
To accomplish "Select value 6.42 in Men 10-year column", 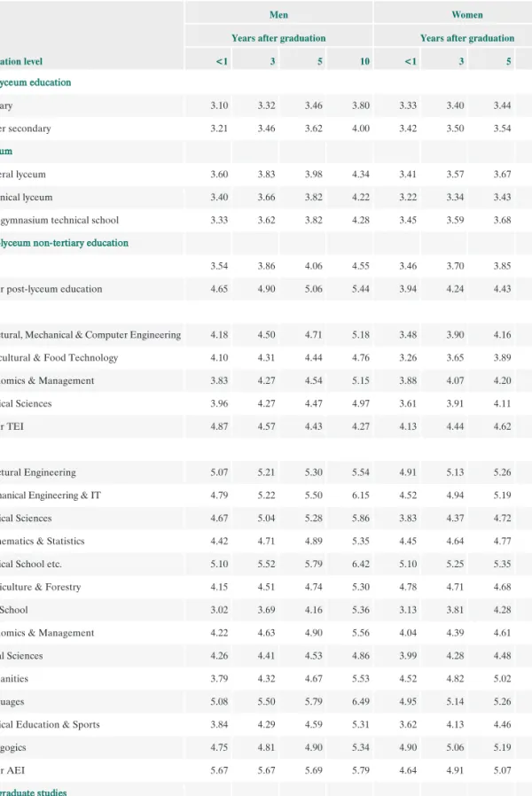I will pyautogui.click(x=360, y=564).
